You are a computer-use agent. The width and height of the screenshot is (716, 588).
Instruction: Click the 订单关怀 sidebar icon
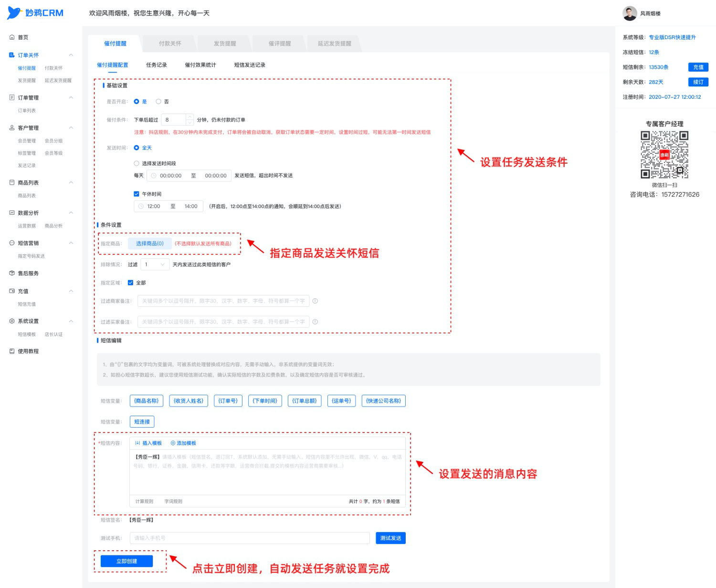(12, 55)
